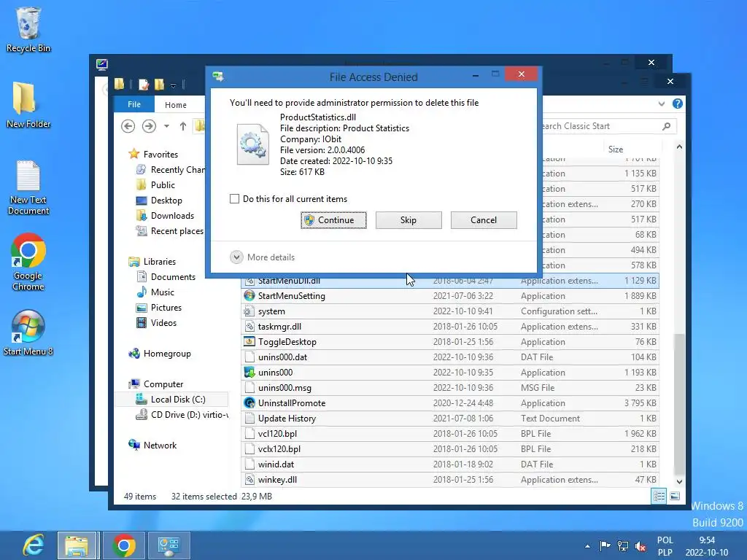
Task: Click the UninstallPromote application icon
Action: (x=249, y=402)
